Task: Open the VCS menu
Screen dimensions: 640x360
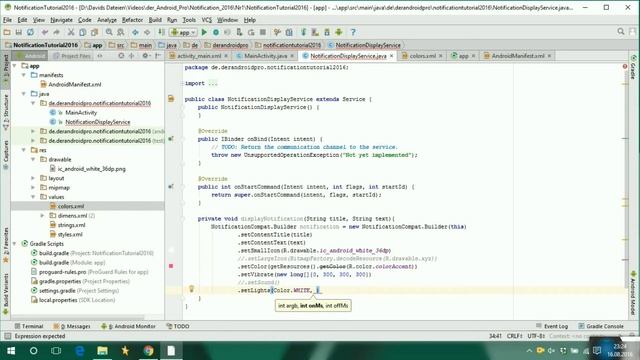Action: (x=207, y=20)
